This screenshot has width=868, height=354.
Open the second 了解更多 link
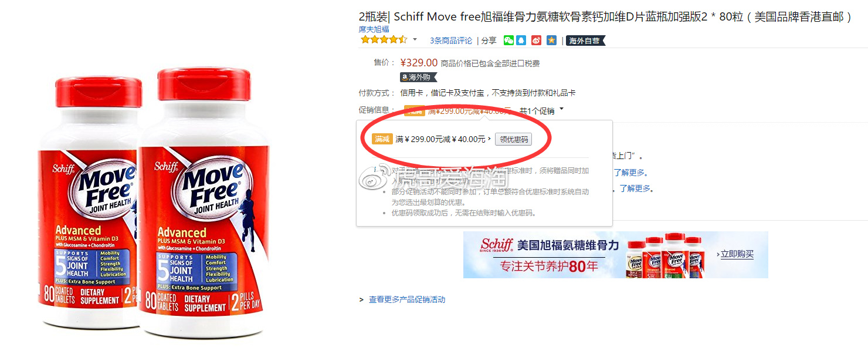click(636, 188)
